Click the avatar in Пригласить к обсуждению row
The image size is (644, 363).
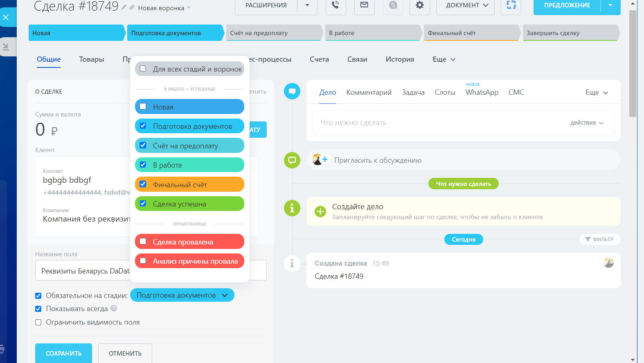click(x=317, y=159)
